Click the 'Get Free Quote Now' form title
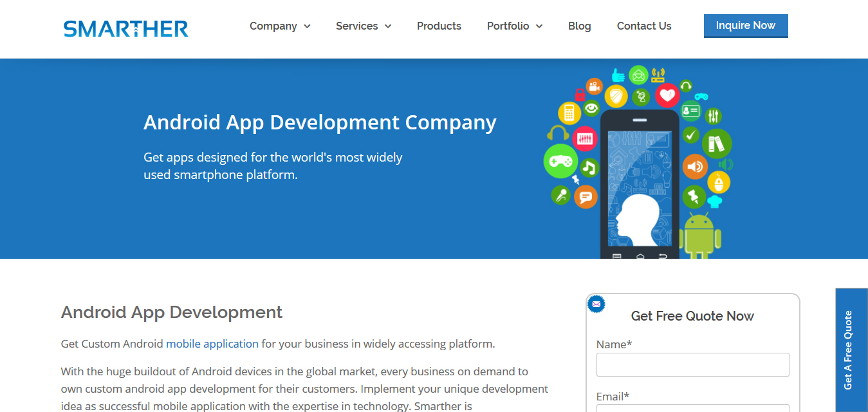This screenshot has width=868, height=412. [692, 316]
